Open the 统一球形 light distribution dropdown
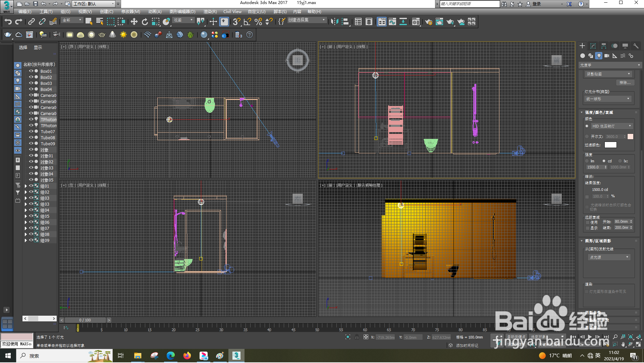644x363 pixels. [608, 99]
